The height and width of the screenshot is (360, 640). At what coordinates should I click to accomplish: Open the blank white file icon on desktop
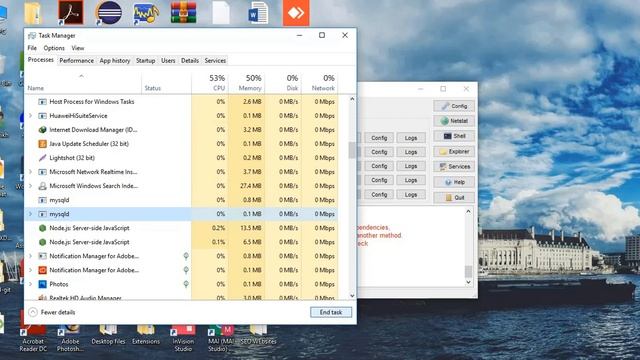point(221,12)
